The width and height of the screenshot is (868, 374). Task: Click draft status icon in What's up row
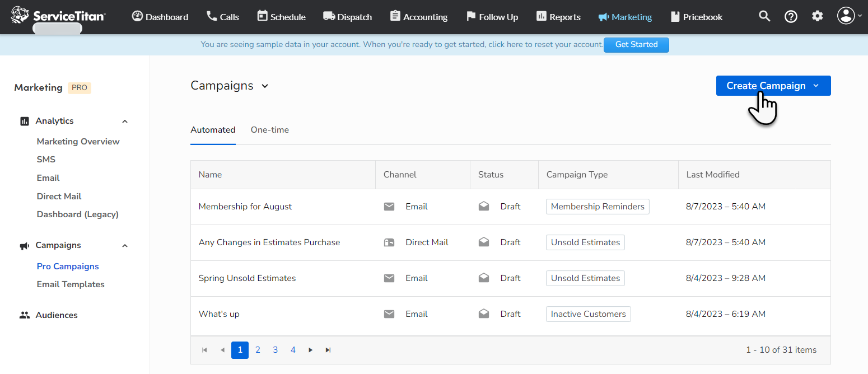coord(484,314)
